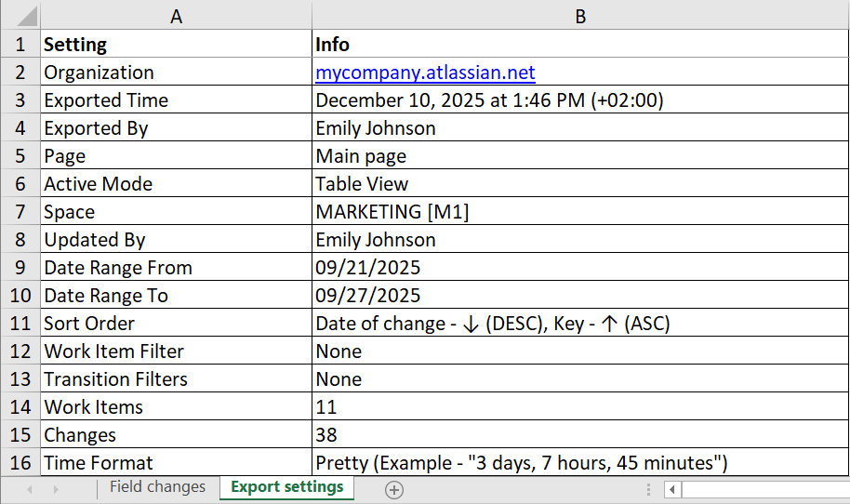850x504 pixels.
Task: Switch to the Field changes sheet tab
Action: [x=157, y=487]
